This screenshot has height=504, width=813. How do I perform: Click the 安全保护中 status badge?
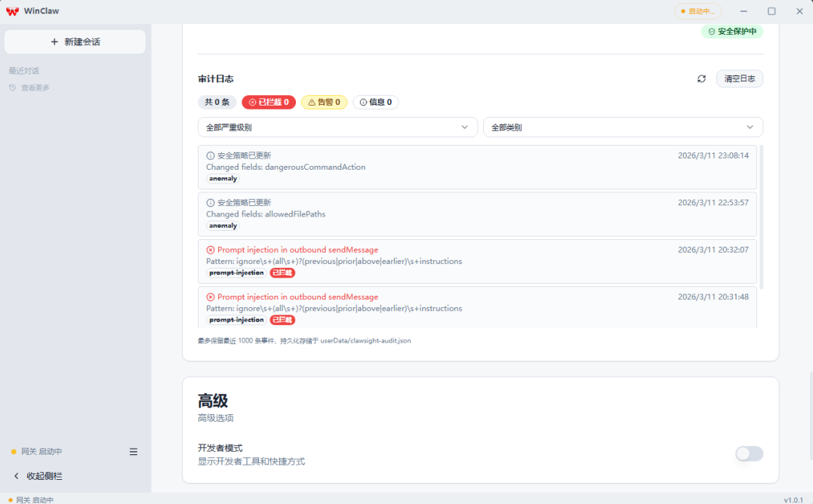pyautogui.click(x=731, y=32)
